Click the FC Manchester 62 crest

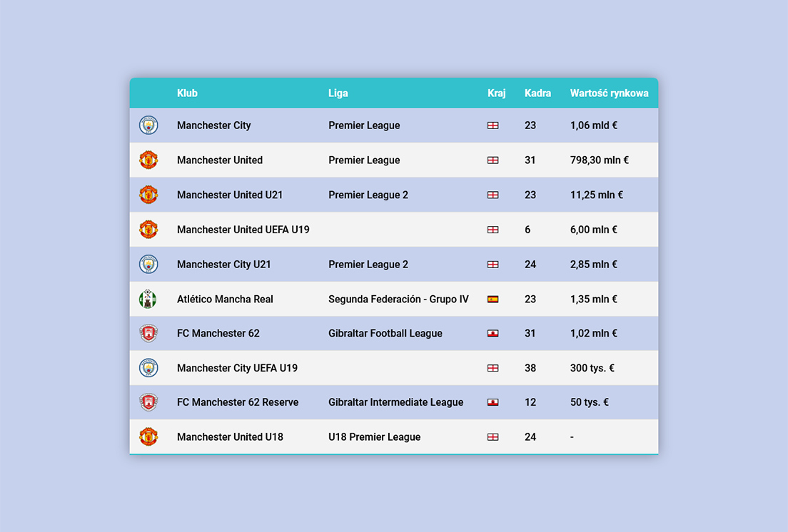[x=148, y=333]
